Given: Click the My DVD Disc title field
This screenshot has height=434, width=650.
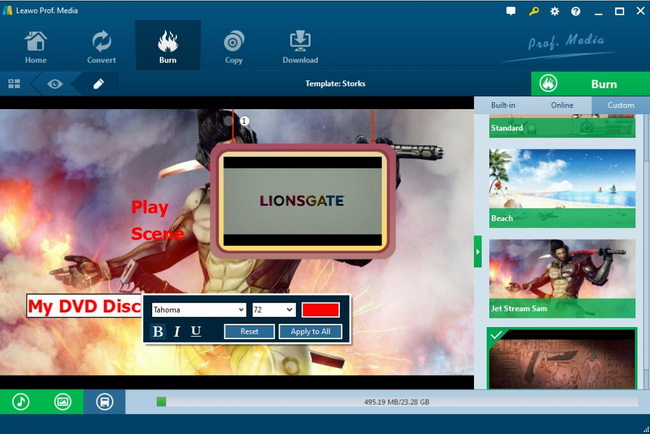Looking at the screenshot, I should pyautogui.click(x=84, y=306).
